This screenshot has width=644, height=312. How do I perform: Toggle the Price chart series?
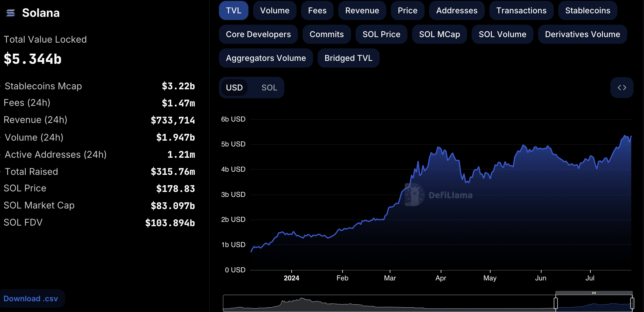[407, 10]
